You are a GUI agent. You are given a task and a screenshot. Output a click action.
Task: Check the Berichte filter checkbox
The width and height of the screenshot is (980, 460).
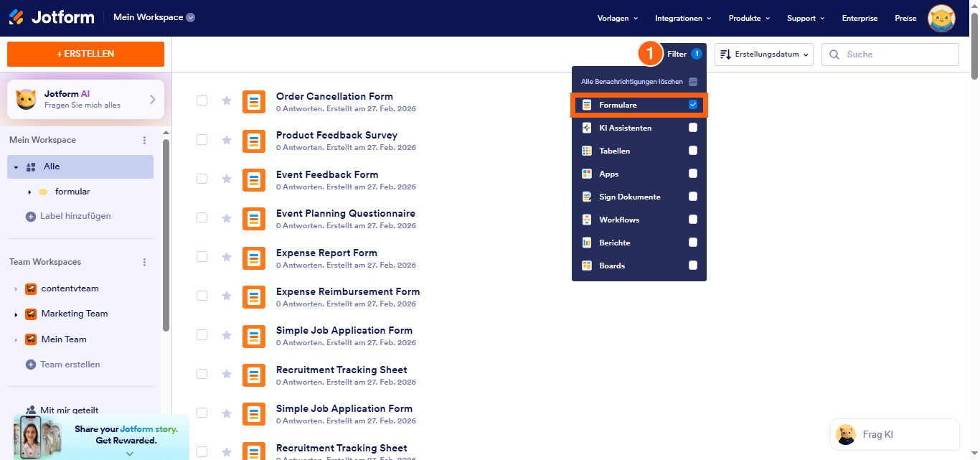[x=693, y=243]
